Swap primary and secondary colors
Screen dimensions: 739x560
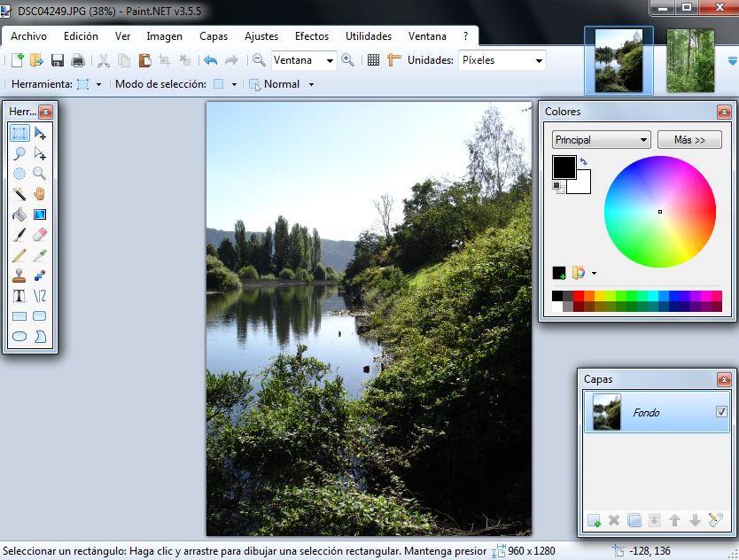pos(583,161)
